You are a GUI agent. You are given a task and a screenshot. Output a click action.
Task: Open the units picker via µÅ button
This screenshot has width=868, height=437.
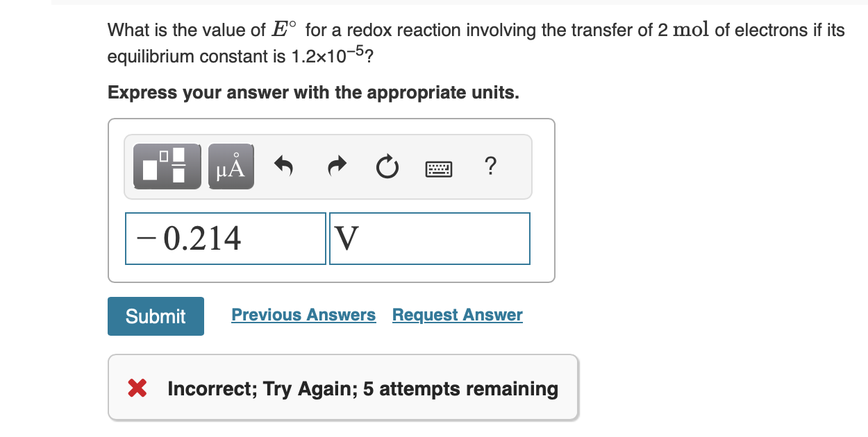click(x=230, y=166)
